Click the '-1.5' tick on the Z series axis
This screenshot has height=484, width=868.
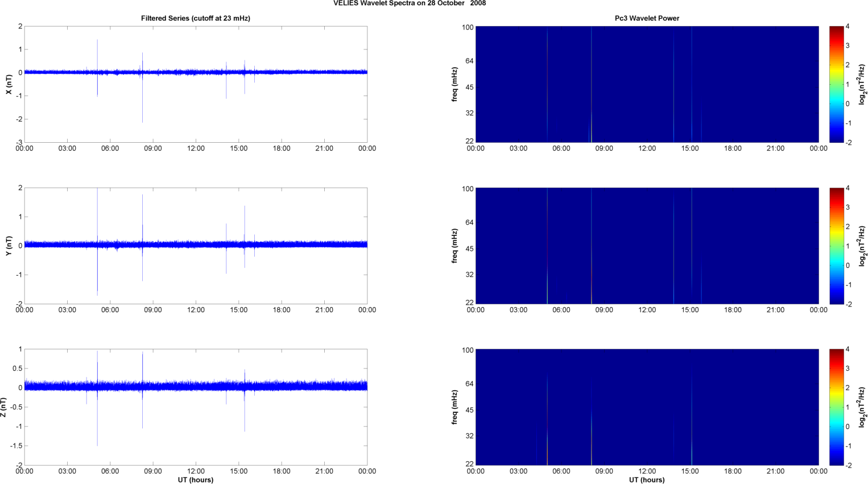pos(16,446)
